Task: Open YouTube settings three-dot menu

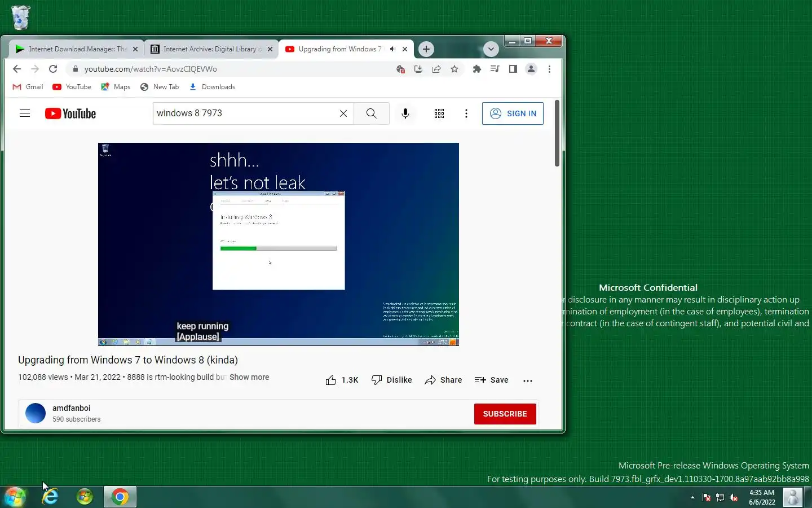Action: click(466, 113)
